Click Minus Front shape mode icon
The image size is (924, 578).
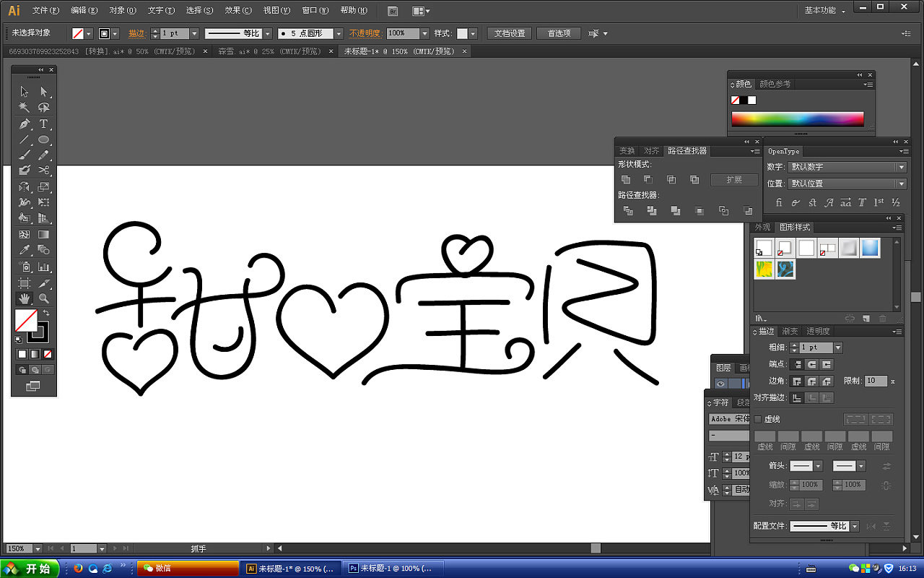[x=648, y=179]
